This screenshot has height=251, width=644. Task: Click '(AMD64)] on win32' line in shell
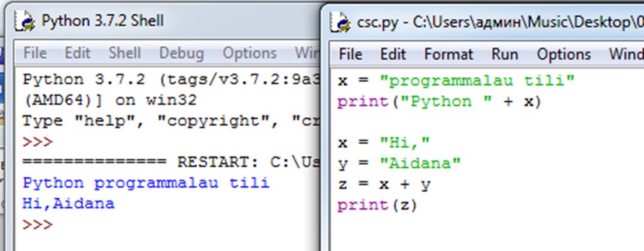pos(110,101)
